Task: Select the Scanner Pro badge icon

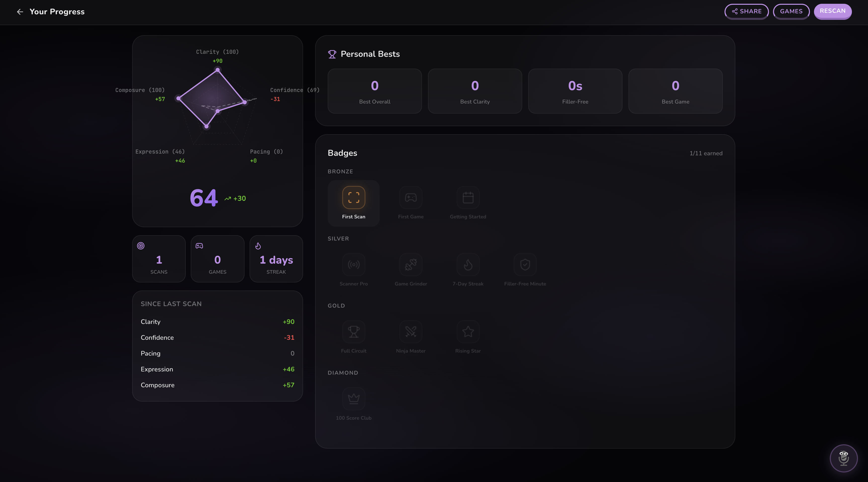Action: [x=354, y=265]
